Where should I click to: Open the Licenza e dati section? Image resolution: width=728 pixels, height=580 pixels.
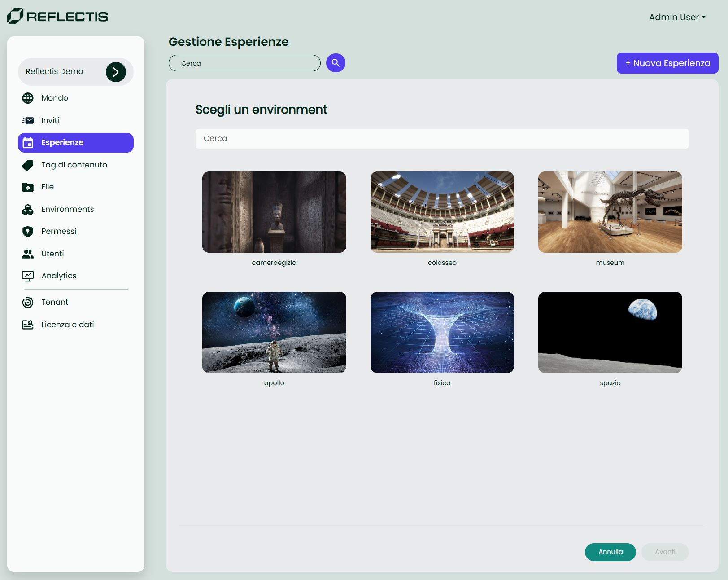point(67,324)
